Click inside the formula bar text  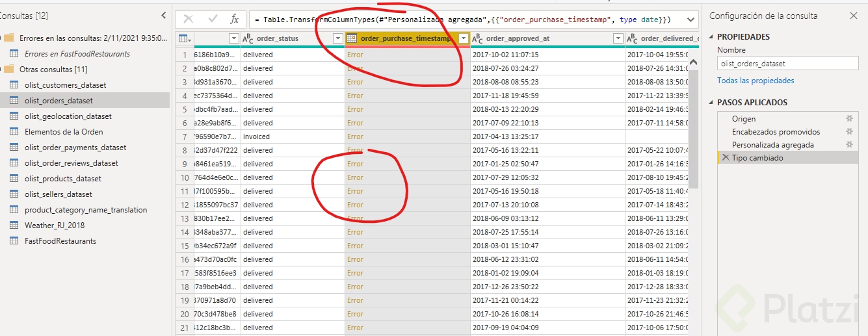pos(462,19)
